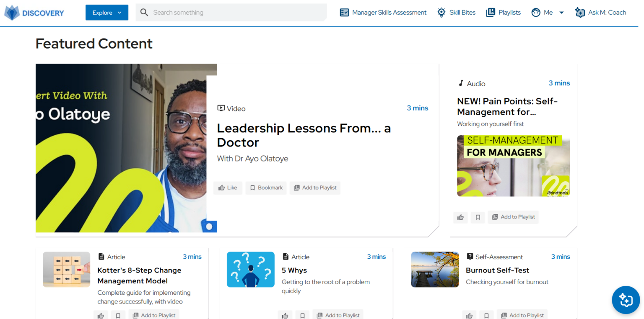Open the Manager Skills Assessment section
The width and height of the screenshot is (644, 319).
382,12
